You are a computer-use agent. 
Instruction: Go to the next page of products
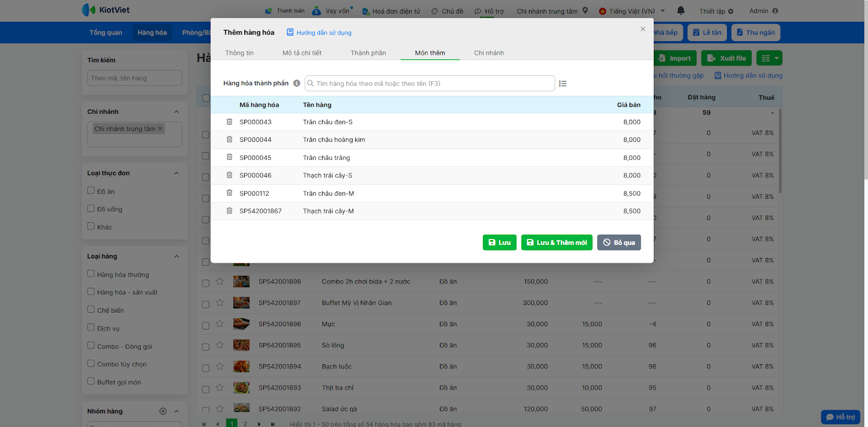pos(259,424)
